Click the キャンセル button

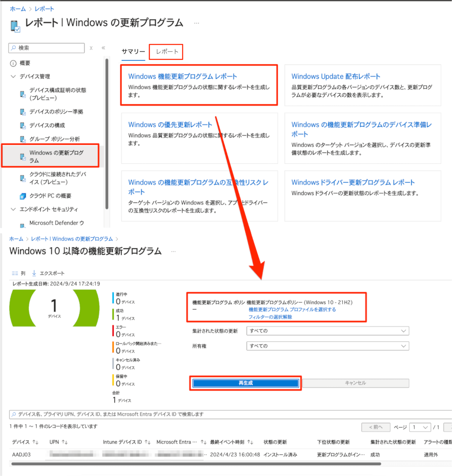coord(356,383)
